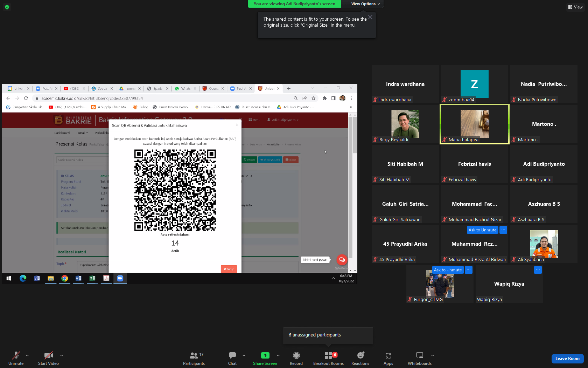Switch to the romne Google Drive tab
The width and height of the screenshot is (588, 368).
tap(130, 89)
